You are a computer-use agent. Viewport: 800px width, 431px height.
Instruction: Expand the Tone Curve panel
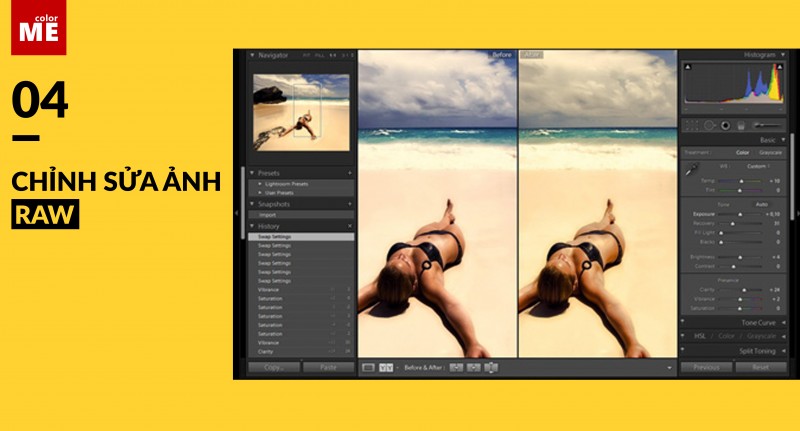pyautogui.click(x=761, y=322)
